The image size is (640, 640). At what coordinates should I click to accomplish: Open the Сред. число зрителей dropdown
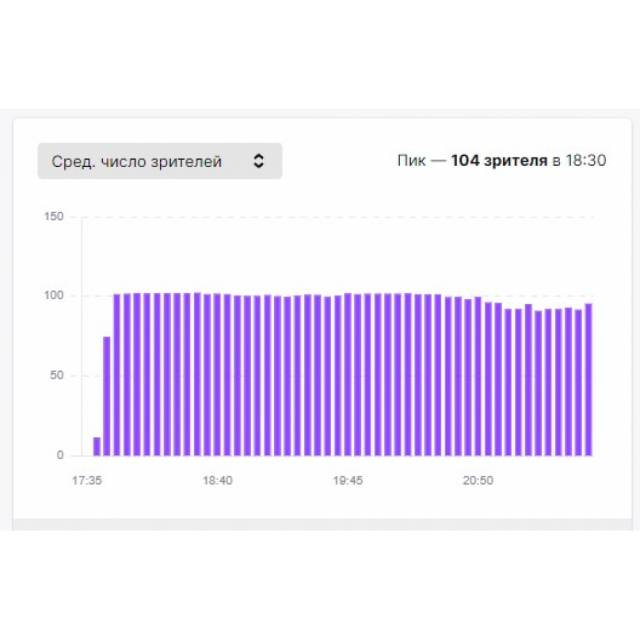point(160,161)
